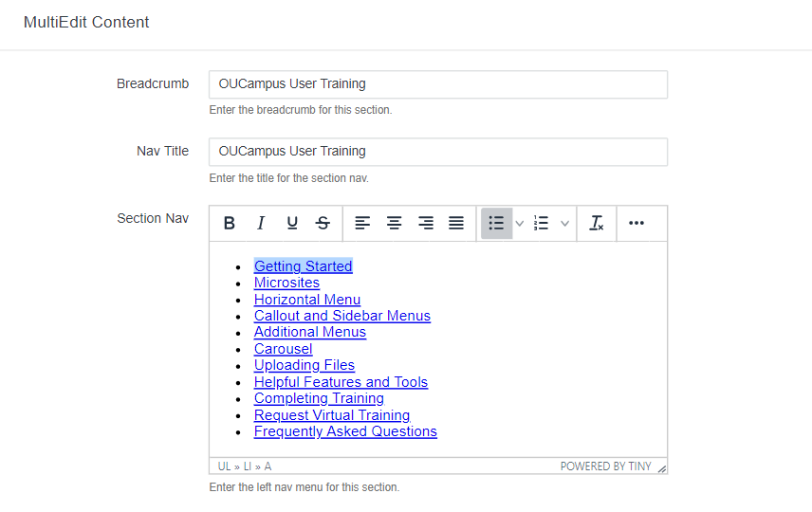Screen dimensions: 812x512
Task: Align text to the right
Action: click(426, 224)
